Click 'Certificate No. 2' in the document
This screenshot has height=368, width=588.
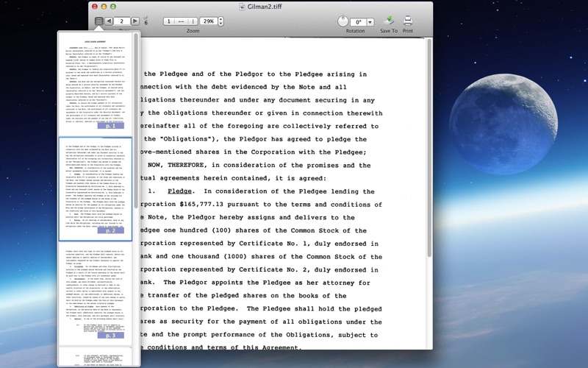pos(274,269)
